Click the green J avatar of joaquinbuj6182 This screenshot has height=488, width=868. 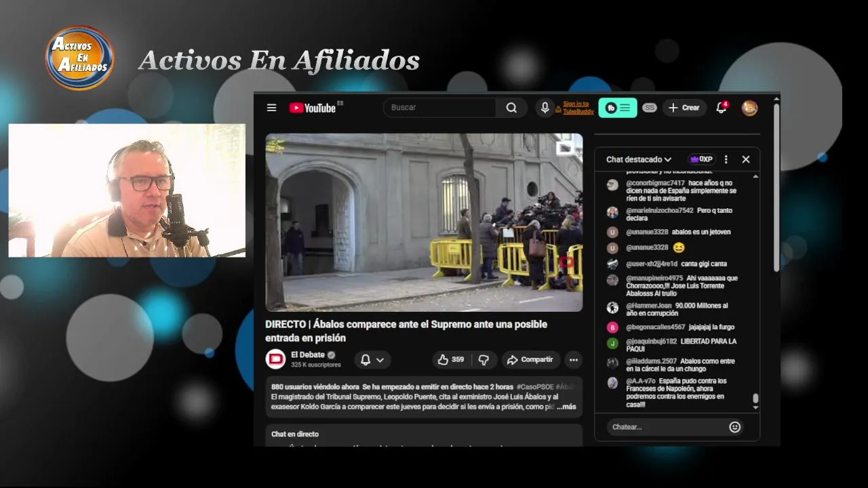tap(612, 343)
